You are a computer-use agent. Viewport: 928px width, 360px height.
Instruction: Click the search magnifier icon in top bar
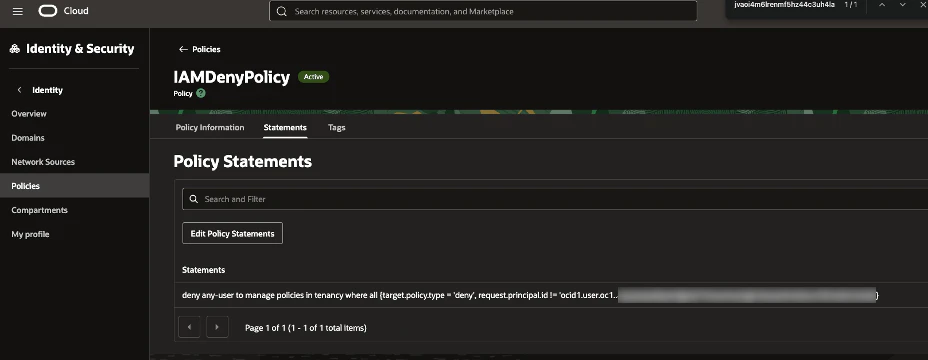click(x=282, y=11)
